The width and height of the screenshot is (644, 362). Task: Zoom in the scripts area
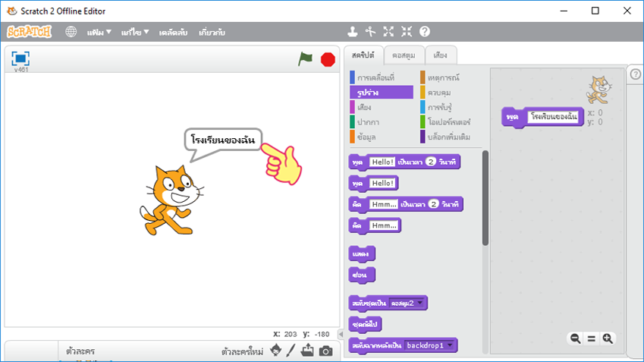[608, 338]
